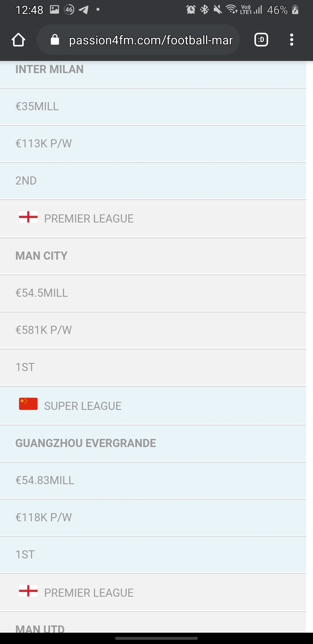Tap the padlock site security icon
Image resolution: width=313 pixels, height=644 pixels.
coord(55,40)
